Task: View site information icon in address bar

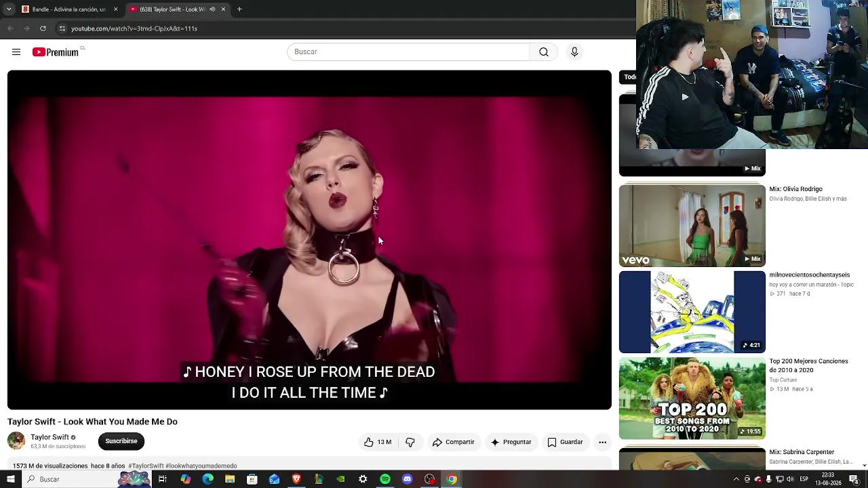Action: (62, 28)
